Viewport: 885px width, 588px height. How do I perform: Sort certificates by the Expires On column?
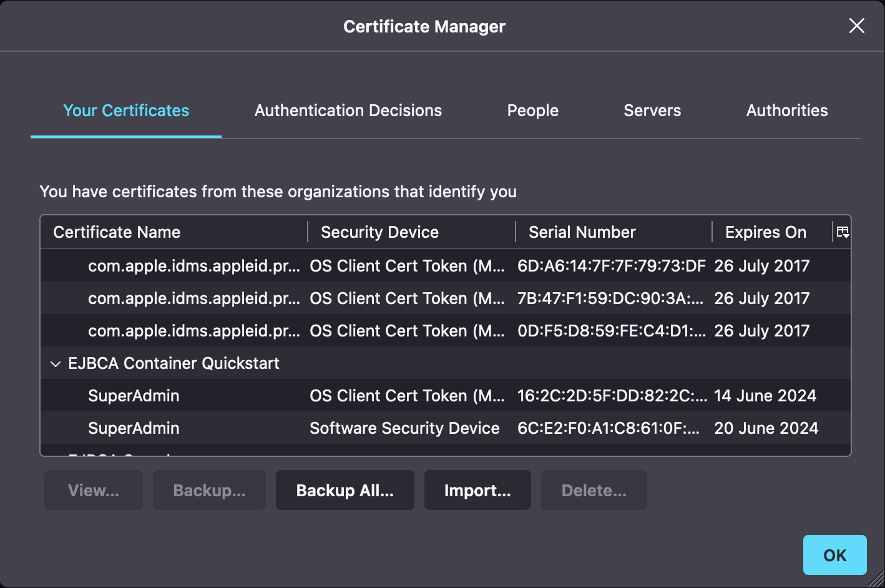click(765, 232)
